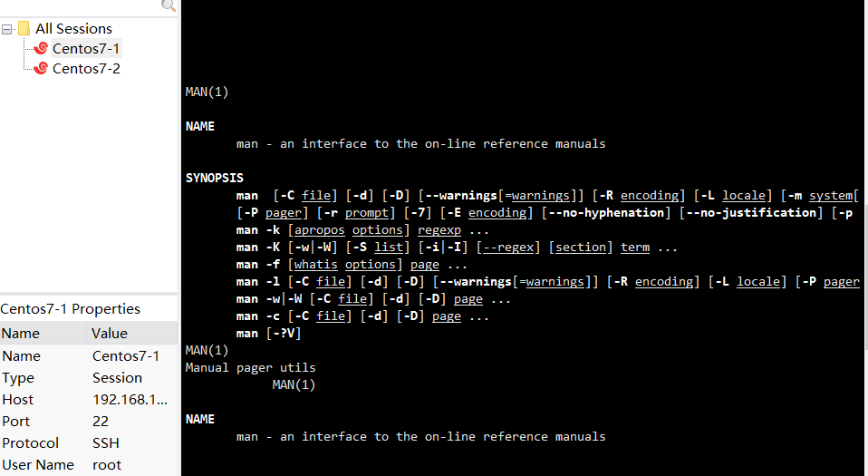Select the Type property row
The image size is (868, 476).
coord(89,378)
